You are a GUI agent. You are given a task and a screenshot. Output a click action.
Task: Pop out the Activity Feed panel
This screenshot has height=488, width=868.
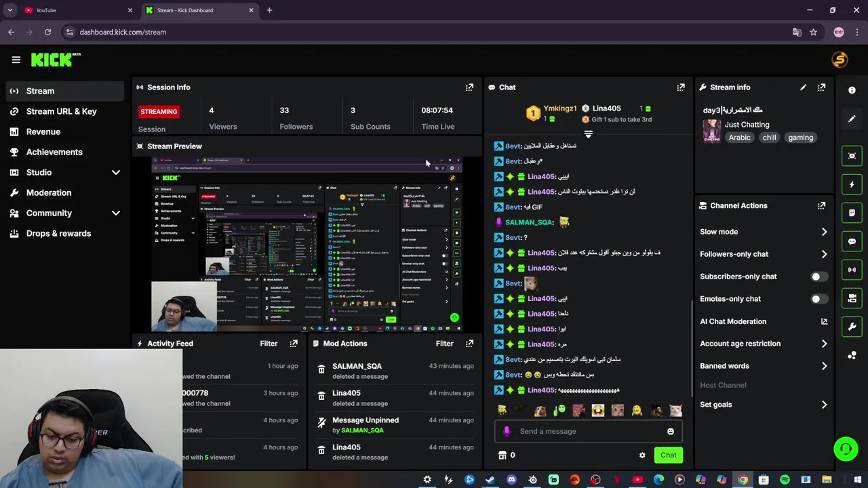coord(294,344)
